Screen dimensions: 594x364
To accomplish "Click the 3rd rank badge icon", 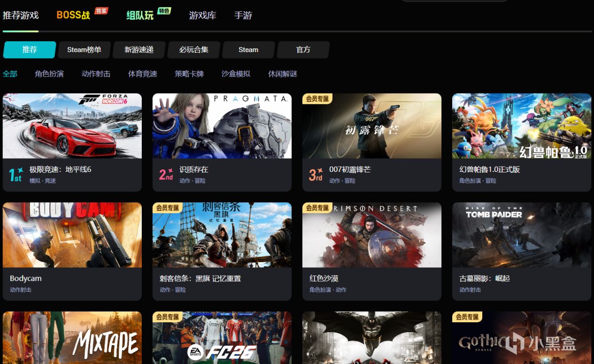I will point(316,175).
